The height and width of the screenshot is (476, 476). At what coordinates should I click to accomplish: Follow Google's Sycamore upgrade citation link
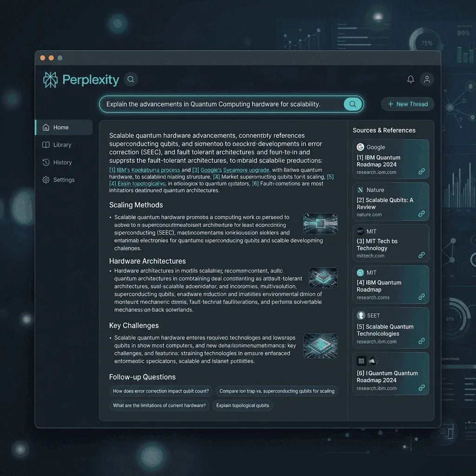[x=235, y=170]
